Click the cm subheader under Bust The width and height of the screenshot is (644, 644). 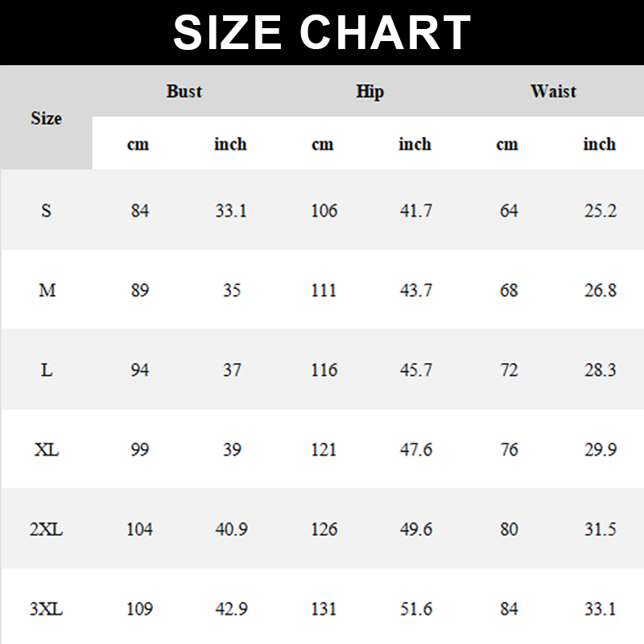click(138, 145)
